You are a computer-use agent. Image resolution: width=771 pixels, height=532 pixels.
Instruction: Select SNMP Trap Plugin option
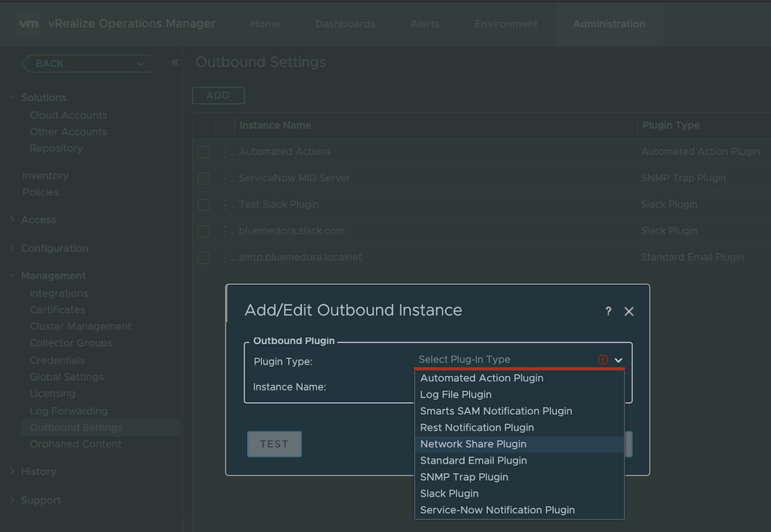pos(520,477)
